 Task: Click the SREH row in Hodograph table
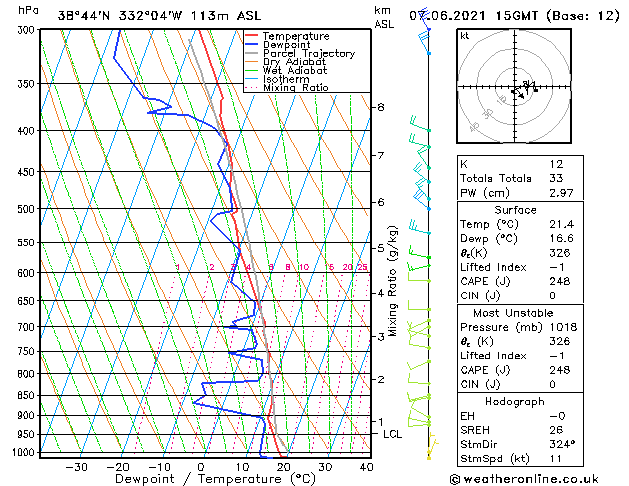coord(520,430)
